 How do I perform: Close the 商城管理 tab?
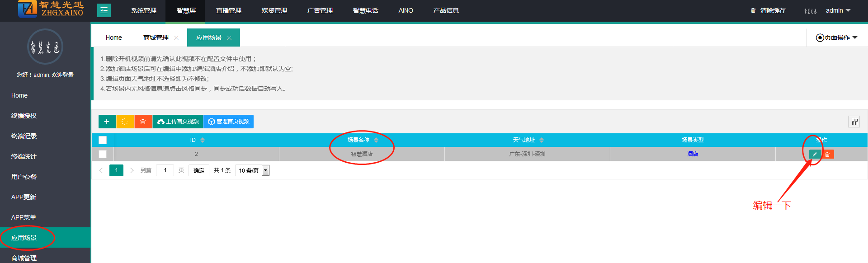click(x=176, y=38)
